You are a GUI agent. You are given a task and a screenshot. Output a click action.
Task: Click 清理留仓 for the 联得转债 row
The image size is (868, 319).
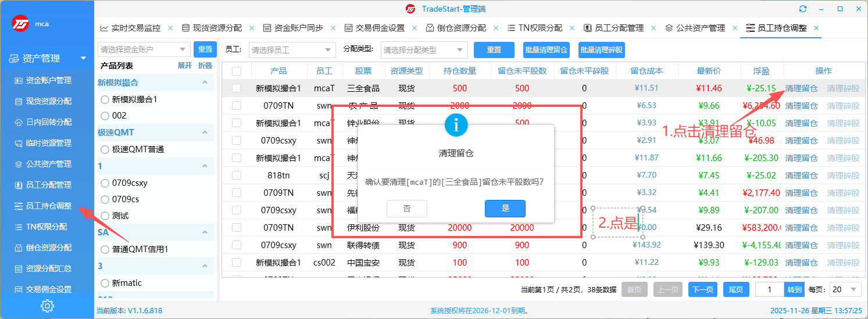point(801,245)
